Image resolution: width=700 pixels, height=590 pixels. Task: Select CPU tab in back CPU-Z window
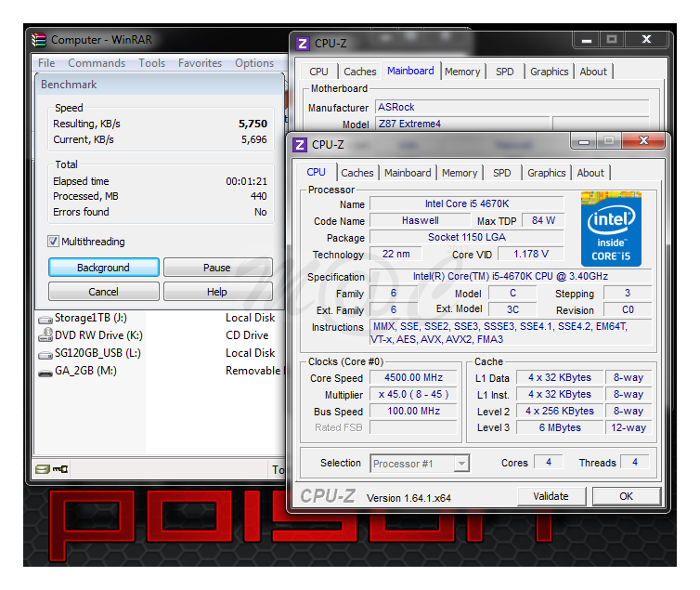click(318, 72)
